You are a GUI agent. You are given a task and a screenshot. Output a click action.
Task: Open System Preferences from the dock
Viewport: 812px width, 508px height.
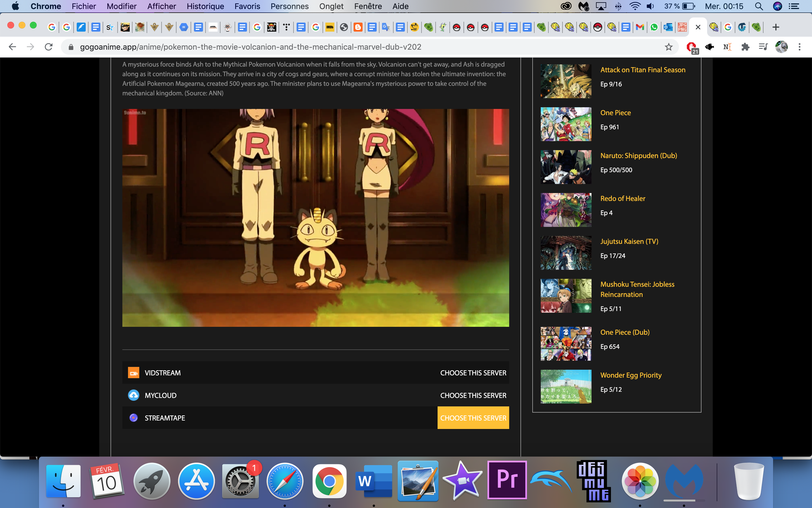tap(240, 481)
